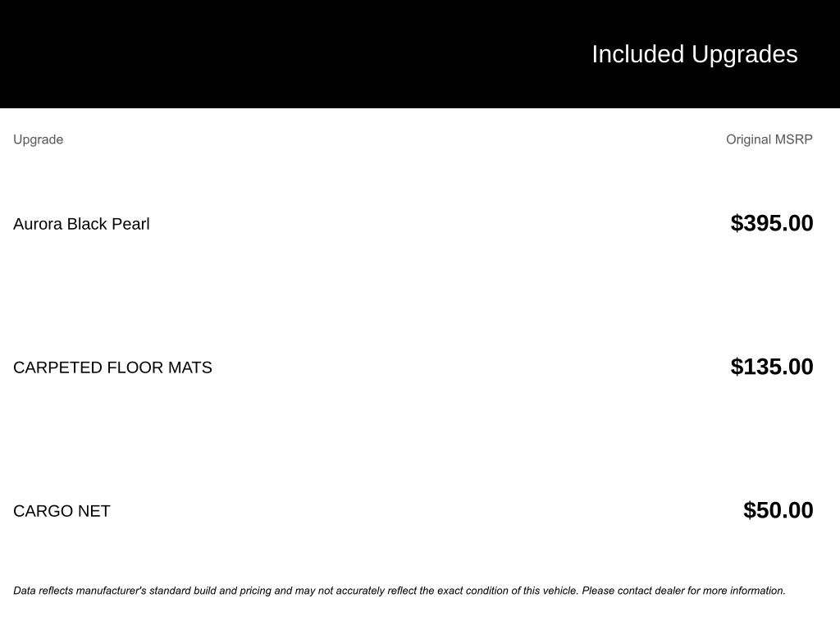Click the word 'Included' in the heading
The width and height of the screenshot is (840, 630).
click(x=637, y=54)
